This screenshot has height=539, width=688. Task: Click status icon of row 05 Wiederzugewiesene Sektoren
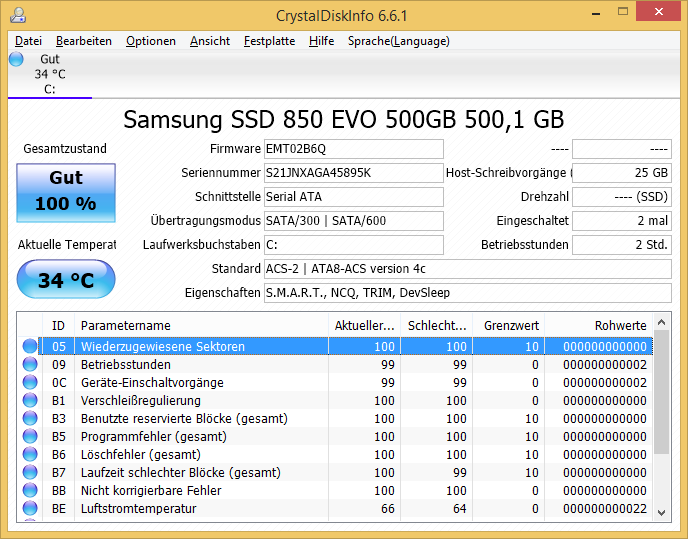(x=30, y=346)
